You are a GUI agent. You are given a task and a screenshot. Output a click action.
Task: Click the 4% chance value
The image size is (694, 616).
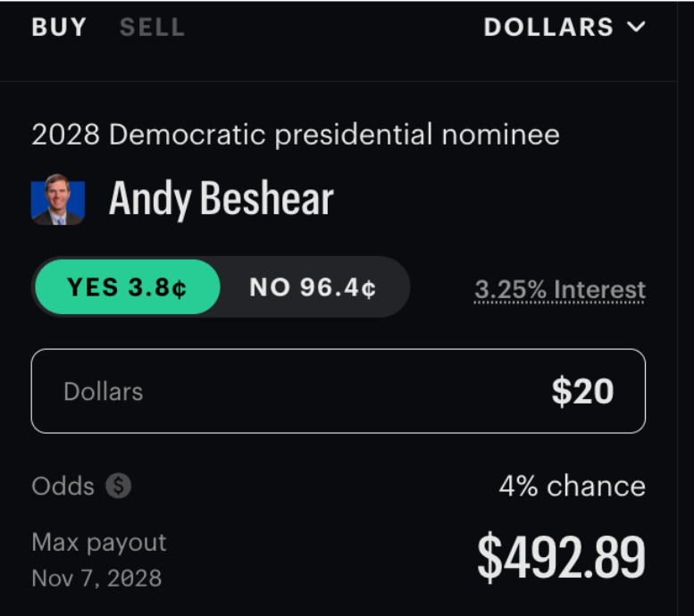tap(573, 486)
